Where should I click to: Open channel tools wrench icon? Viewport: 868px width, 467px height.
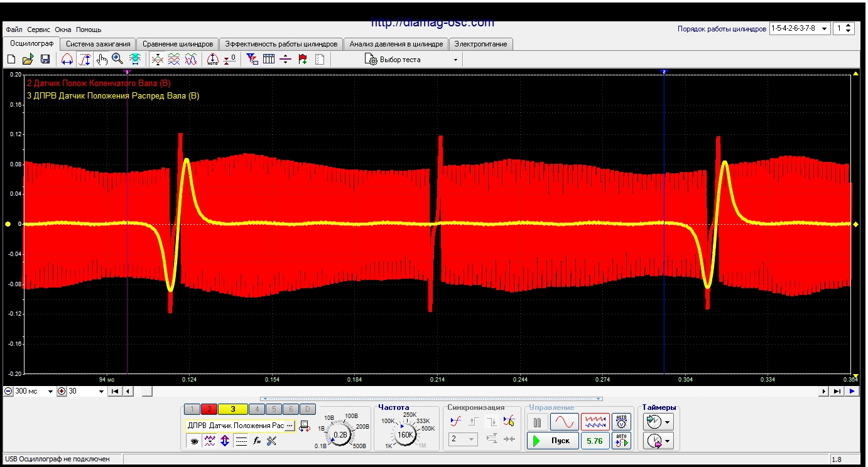271,441
